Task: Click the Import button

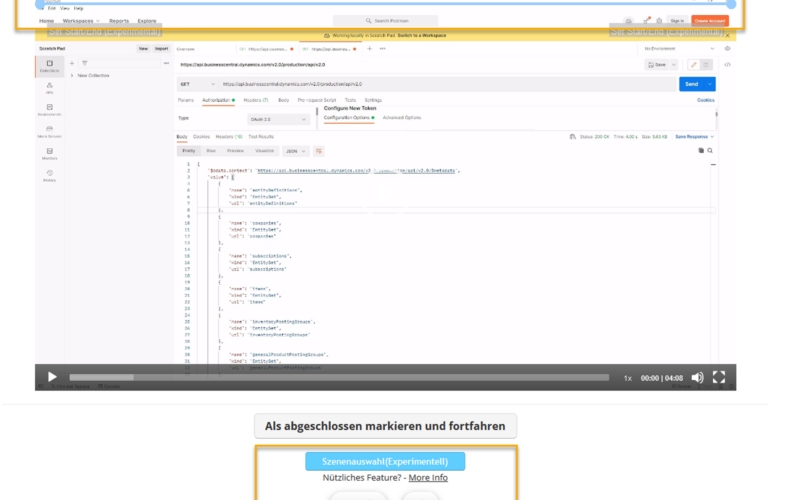Action: (x=161, y=48)
